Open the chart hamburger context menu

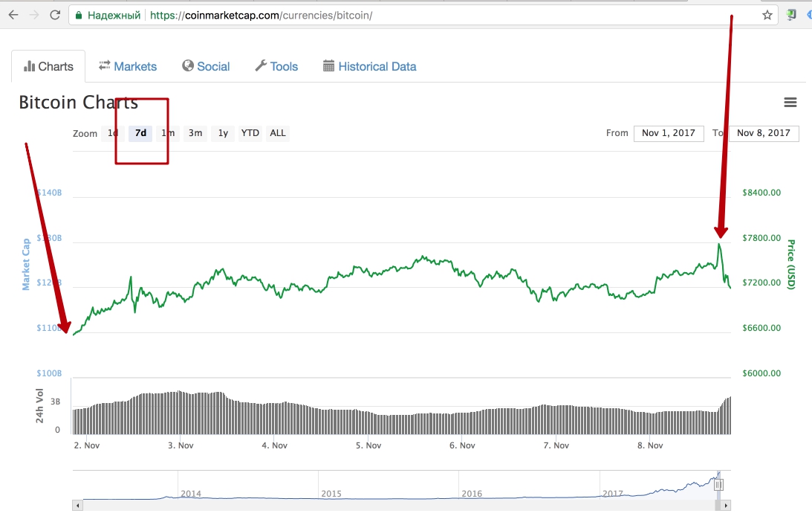point(790,102)
